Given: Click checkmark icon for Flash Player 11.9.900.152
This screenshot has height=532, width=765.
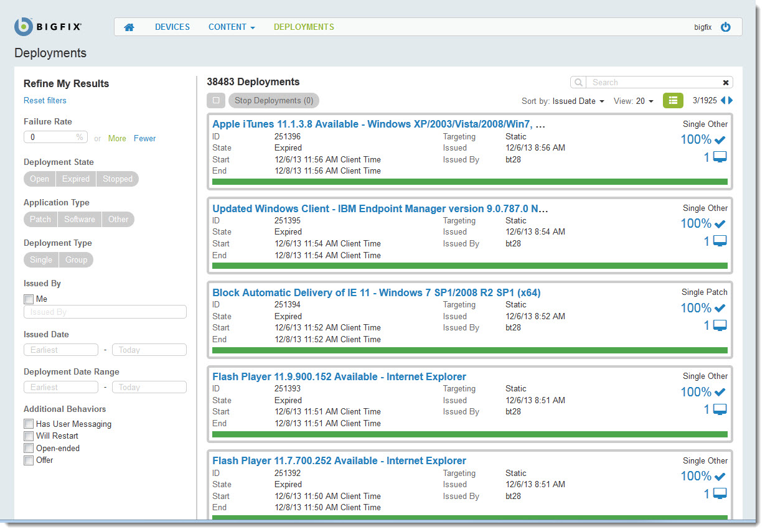Looking at the screenshot, I should coord(720,392).
